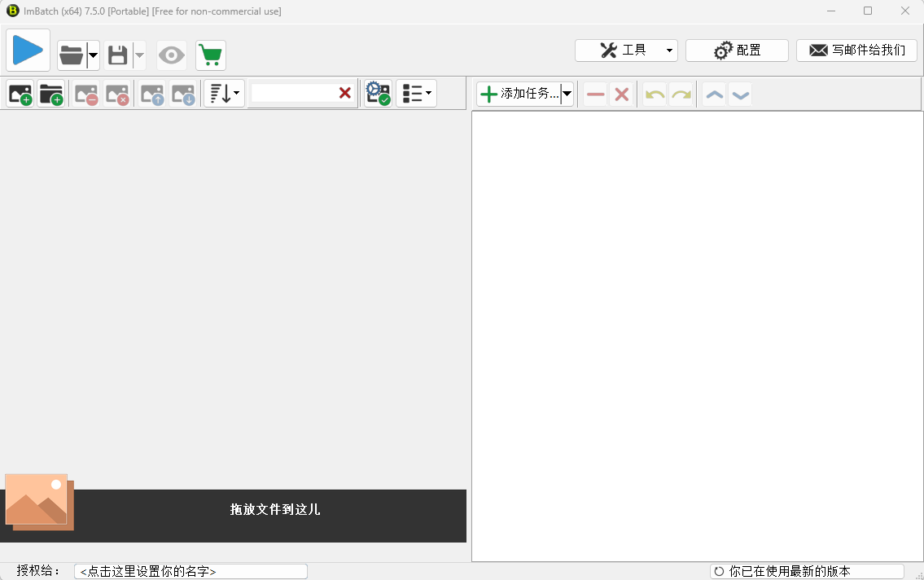Click <点击这里设置你的名字> name field
The height and width of the screenshot is (580, 924).
(x=191, y=571)
